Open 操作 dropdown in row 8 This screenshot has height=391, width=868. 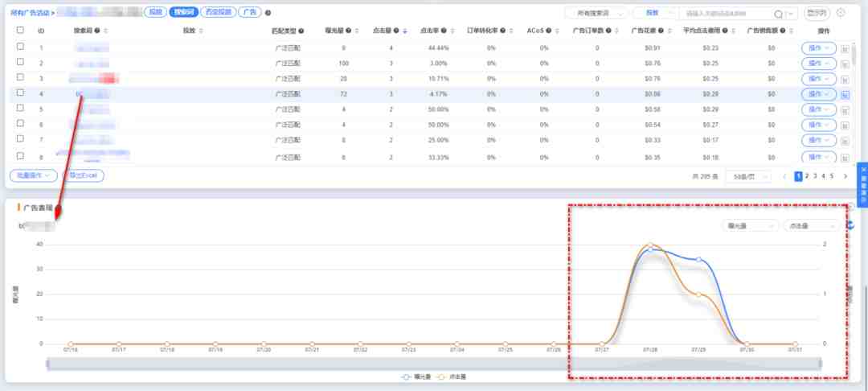[x=819, y=158]
